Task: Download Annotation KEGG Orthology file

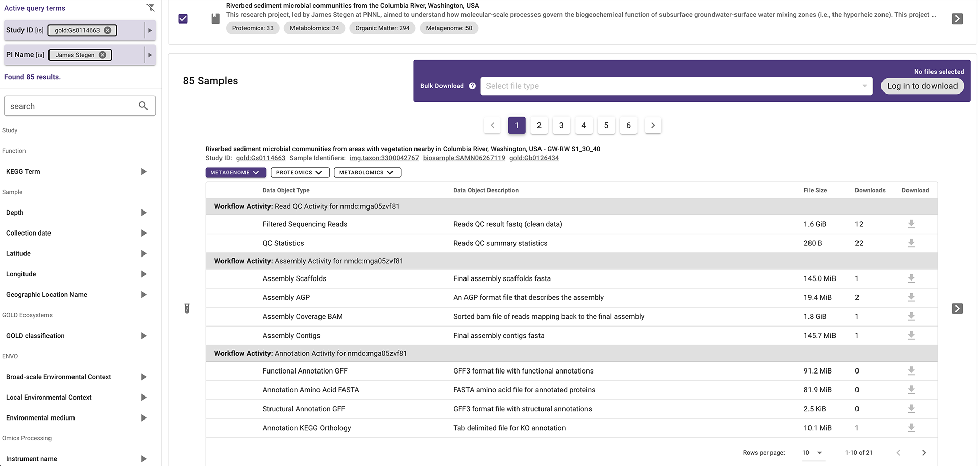Action: 911,428
